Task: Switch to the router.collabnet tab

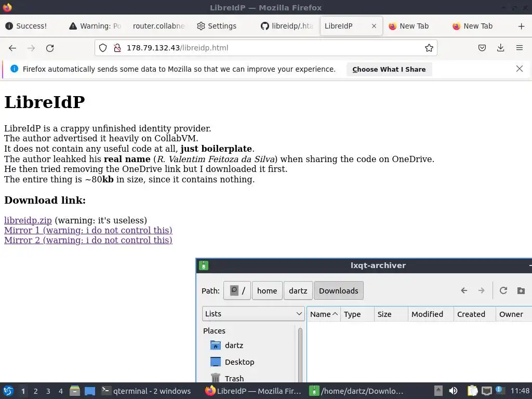Action: pos(159,26)
